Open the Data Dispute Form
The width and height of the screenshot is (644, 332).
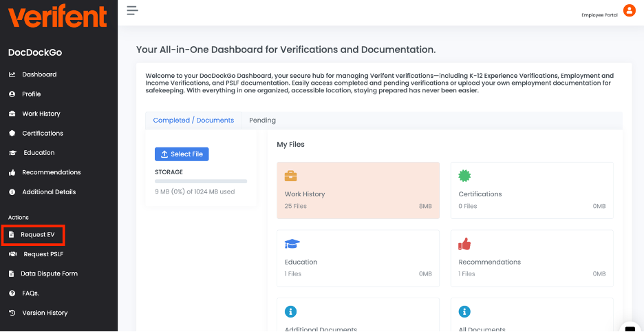pyautogui.click(x=49, y=273)
